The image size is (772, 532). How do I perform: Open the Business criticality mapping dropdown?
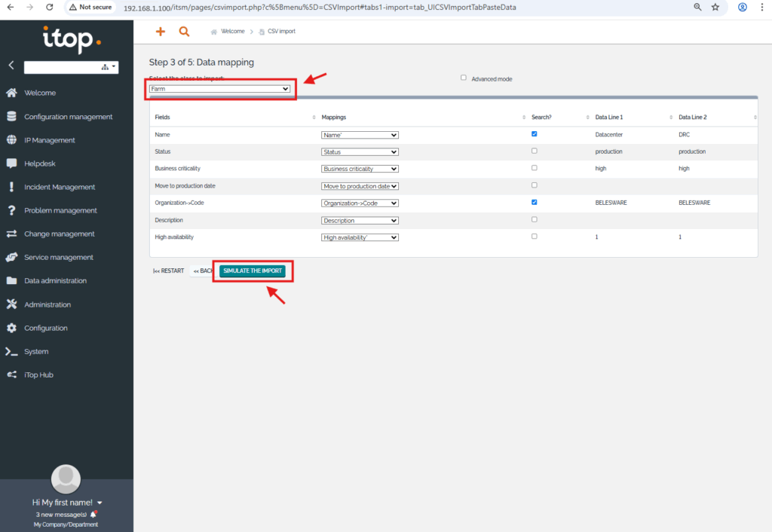[360, 169]
